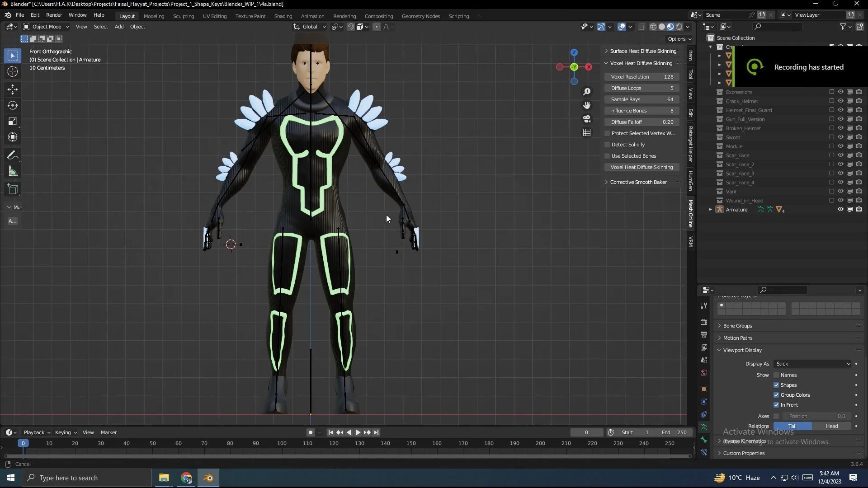
Task: Adjust the Voxel Resolution slider
Action: click(x=642, y=77)
